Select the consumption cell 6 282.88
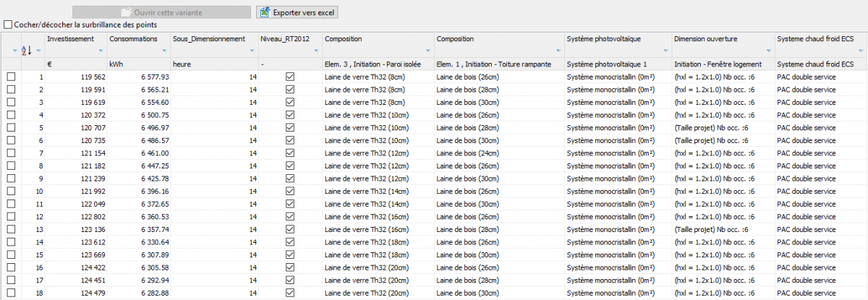 click(140, 293)
